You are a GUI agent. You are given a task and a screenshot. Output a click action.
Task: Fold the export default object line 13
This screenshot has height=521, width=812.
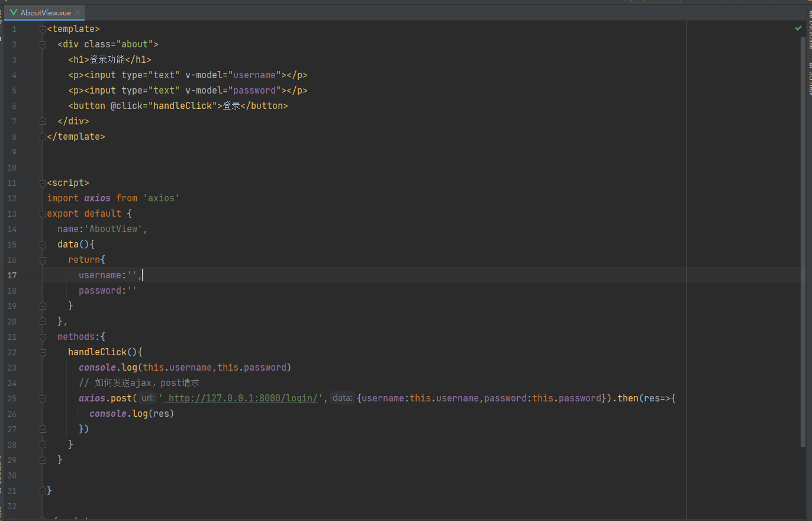tap(43, 214)
